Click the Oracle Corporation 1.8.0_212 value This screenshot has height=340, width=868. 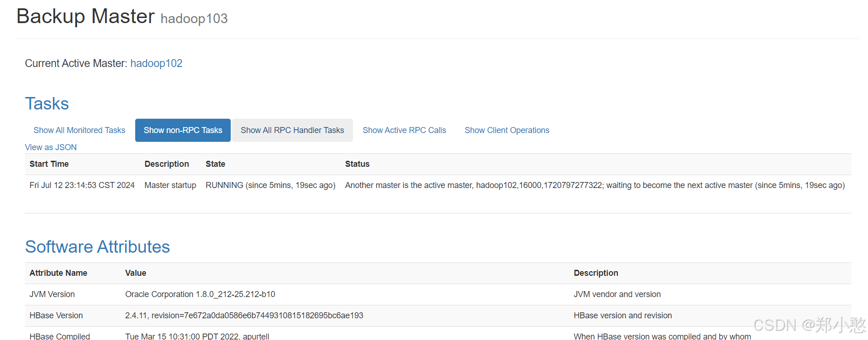[x=200, y=294]
